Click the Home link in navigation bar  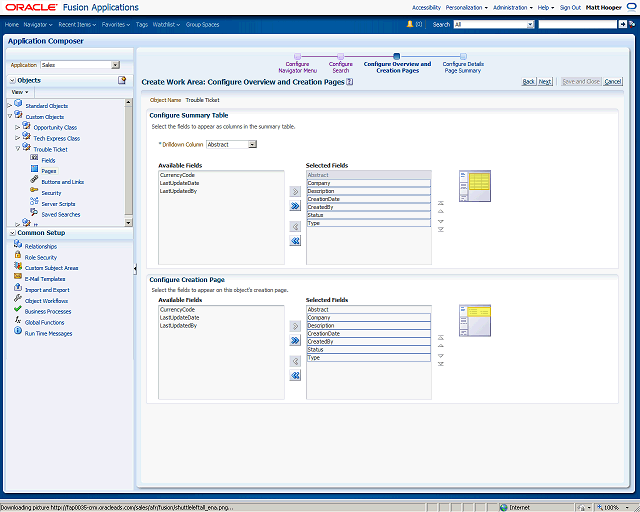pos(12,24)
